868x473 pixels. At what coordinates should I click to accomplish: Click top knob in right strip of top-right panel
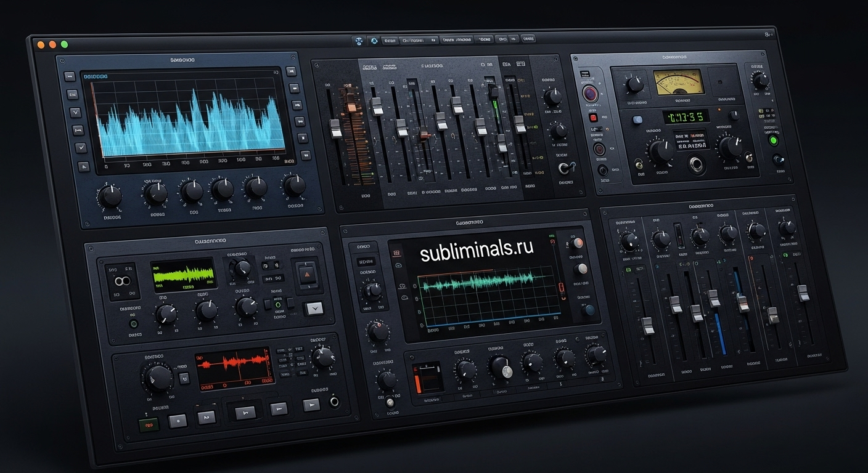pos(761,80)
